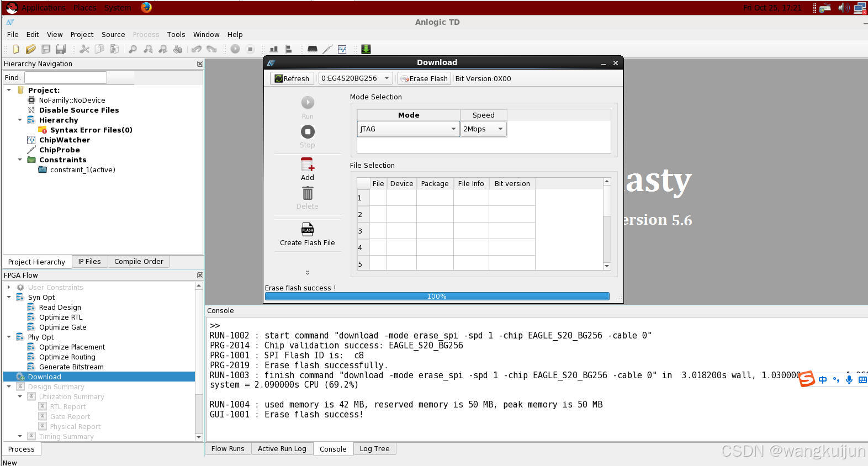Close the Hierarchy Navigation panel
868x466 pixels.
pos(200,64)
